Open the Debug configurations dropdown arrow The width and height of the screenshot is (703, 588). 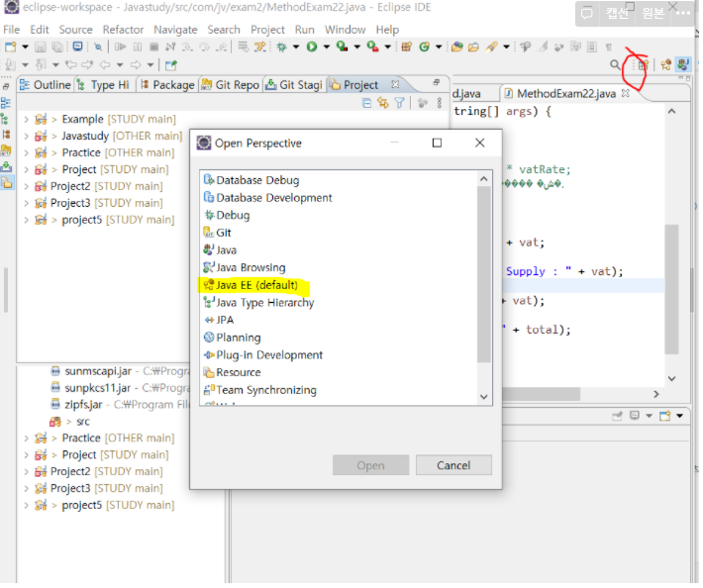[296, 47]
